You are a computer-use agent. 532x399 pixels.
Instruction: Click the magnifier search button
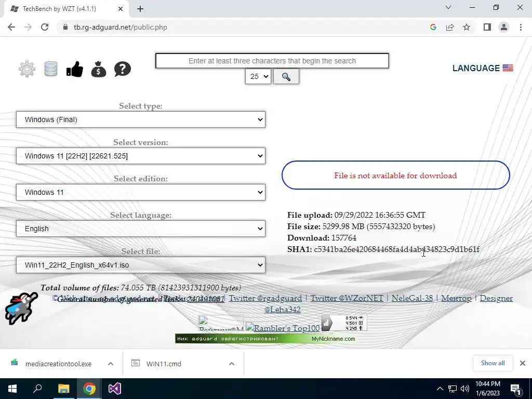pos(286,77)
